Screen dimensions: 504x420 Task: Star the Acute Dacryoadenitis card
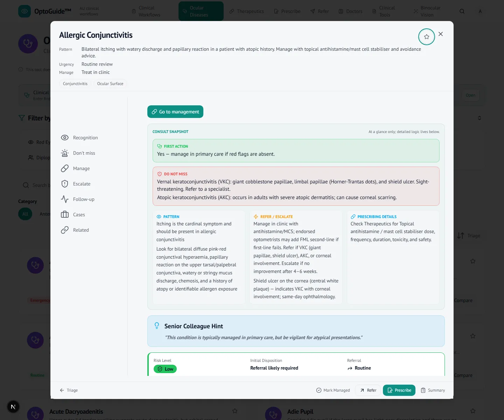pos(235,411)
